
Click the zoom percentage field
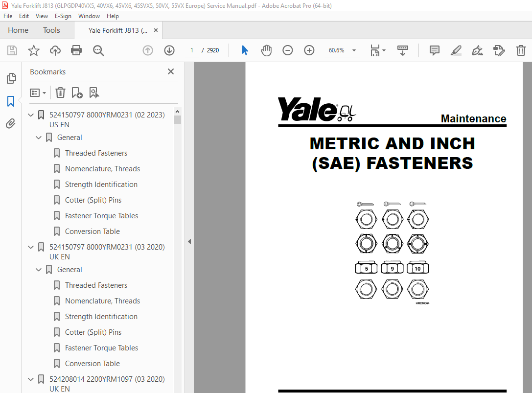click(337, 50)
